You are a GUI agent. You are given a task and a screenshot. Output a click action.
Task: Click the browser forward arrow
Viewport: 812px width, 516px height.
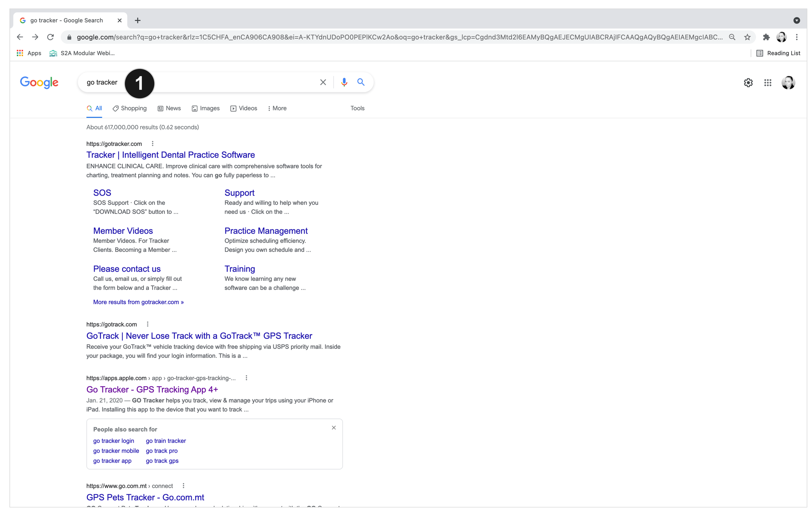(x=35, y=37)
